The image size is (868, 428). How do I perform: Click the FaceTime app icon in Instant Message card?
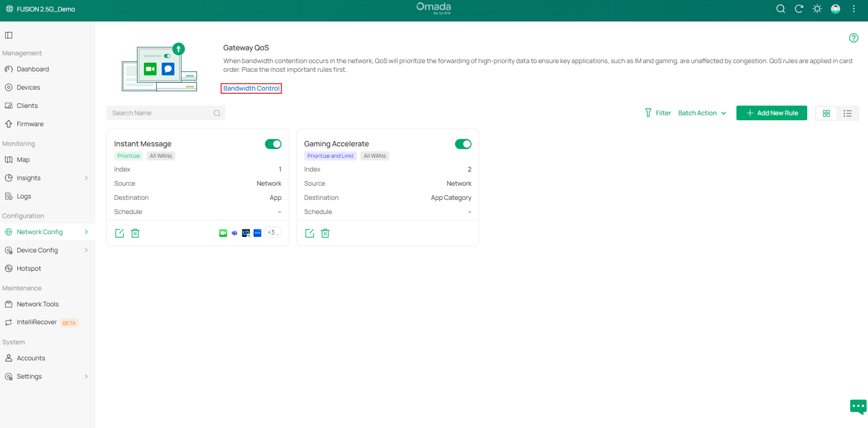tap(223, 233)
